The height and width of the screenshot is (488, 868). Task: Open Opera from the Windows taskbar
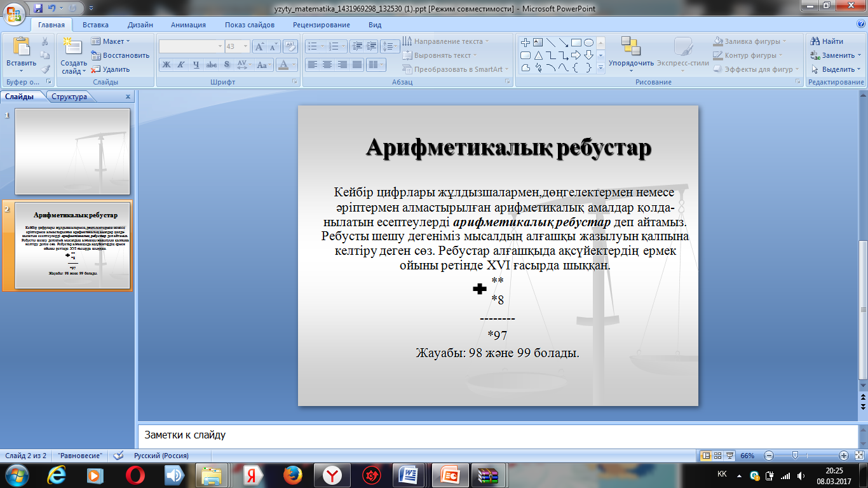click(x=134, y=475)
